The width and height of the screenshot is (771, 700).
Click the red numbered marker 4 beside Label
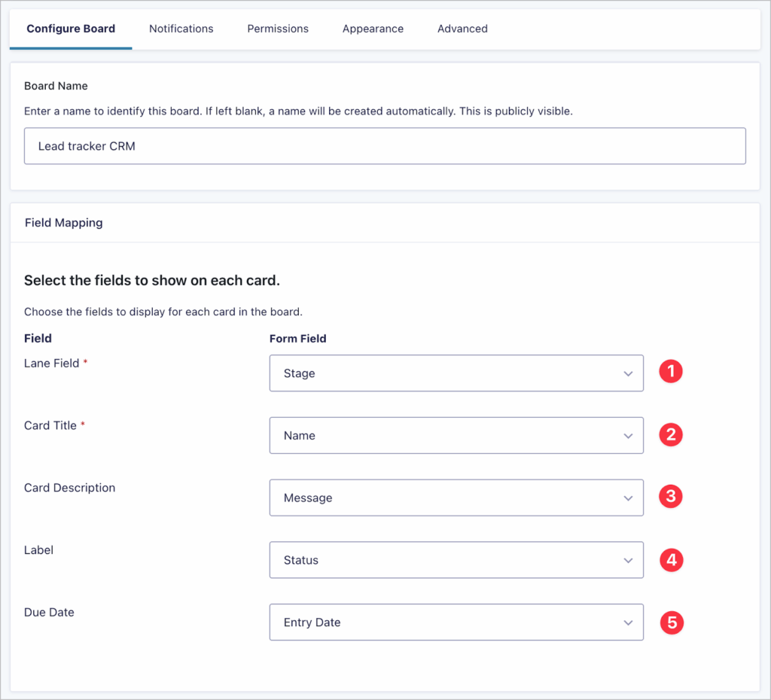tap(671, 559)
